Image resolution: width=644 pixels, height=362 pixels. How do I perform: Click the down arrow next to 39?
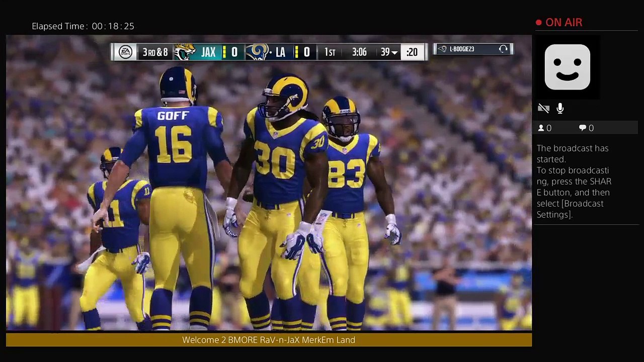coord(394,53)
